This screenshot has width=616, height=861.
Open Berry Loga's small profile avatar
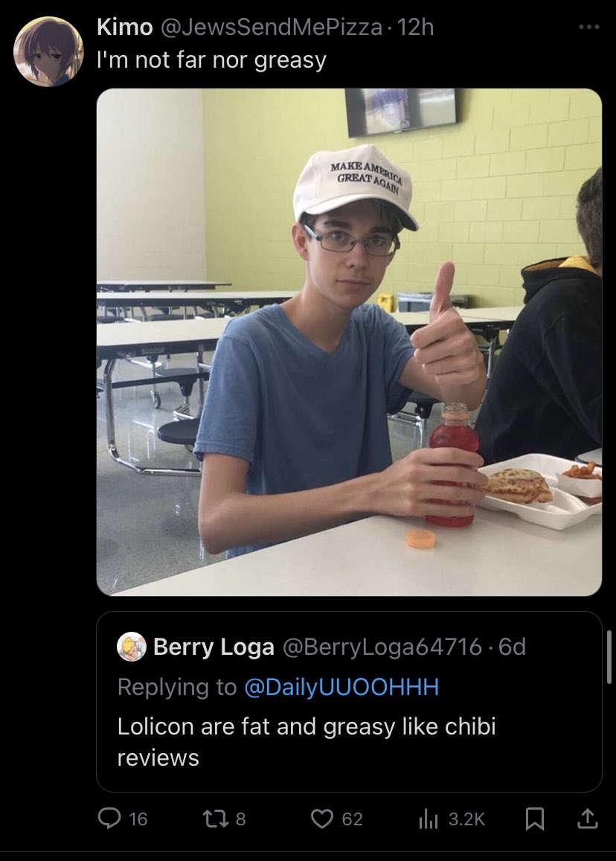[x=132, y=646]
